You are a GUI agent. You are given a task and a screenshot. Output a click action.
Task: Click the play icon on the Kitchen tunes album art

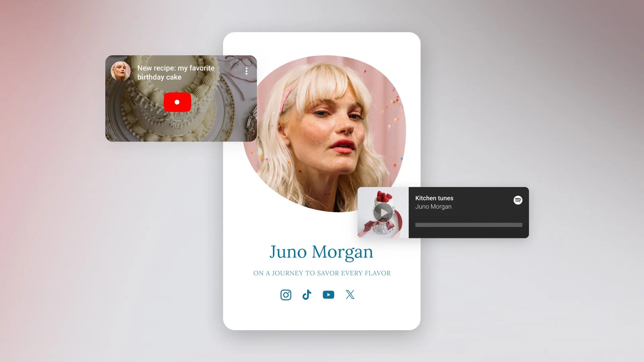(383, 212)
